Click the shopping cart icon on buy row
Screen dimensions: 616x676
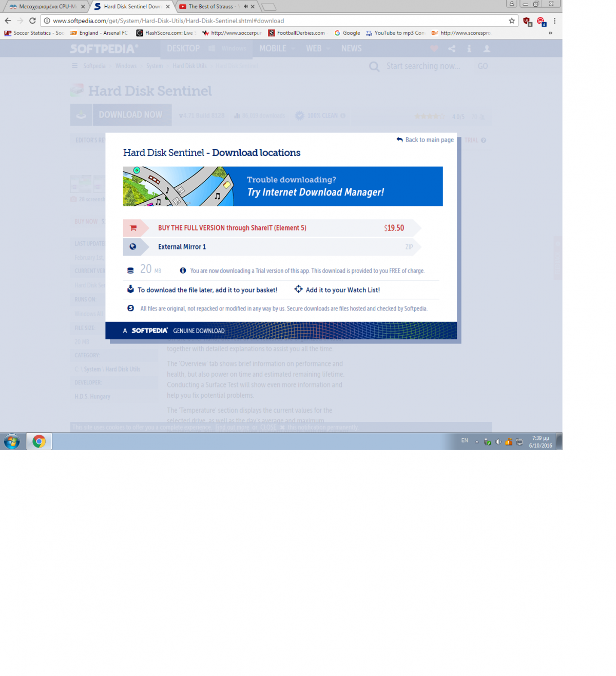[133, 228]
